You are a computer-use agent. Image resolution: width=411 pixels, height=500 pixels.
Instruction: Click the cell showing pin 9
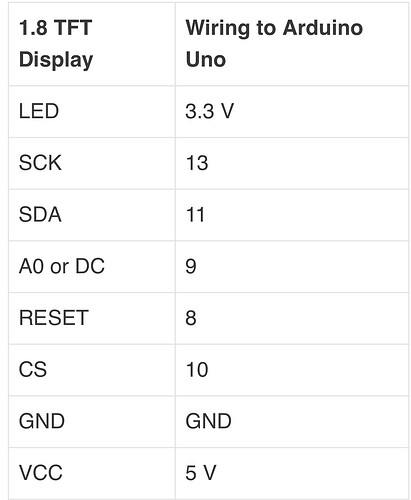pyautogui.click(x=292, y=267)
